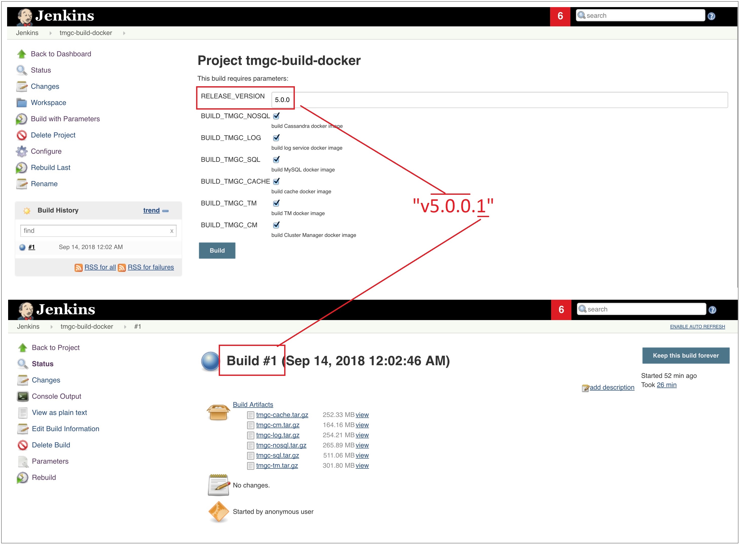Click the Configure gear icon
749x560 pixels.
tap(22, 152)
